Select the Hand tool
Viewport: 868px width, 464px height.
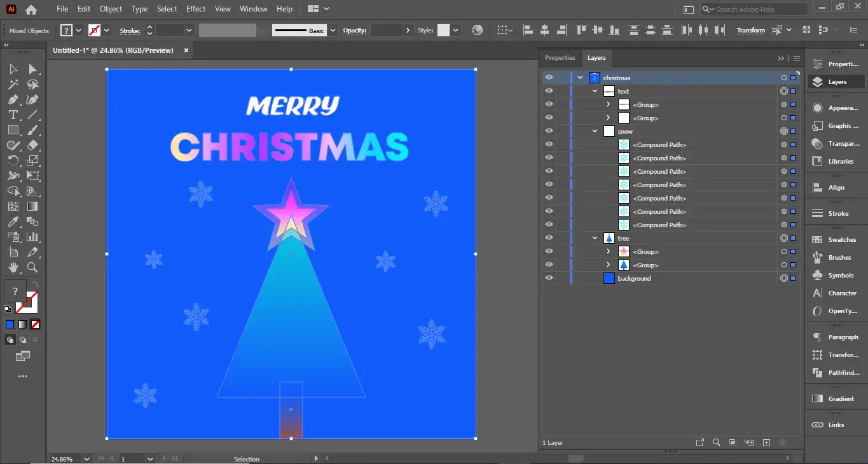[13, 267]
